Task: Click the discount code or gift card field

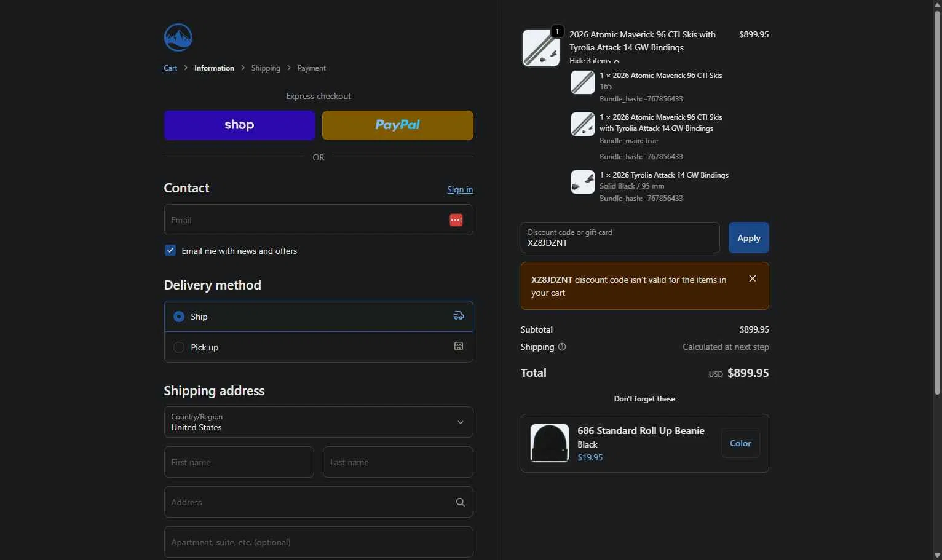Action: (620, 238)
